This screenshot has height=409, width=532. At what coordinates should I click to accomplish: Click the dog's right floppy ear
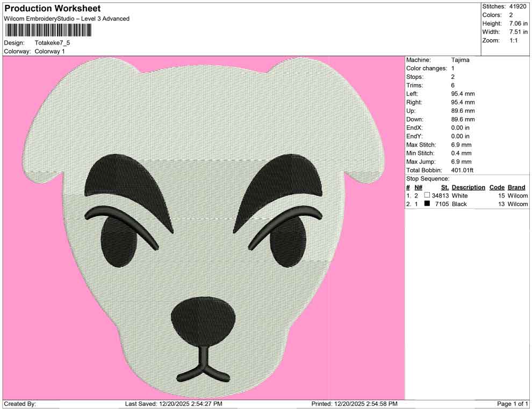coord(360,123)
